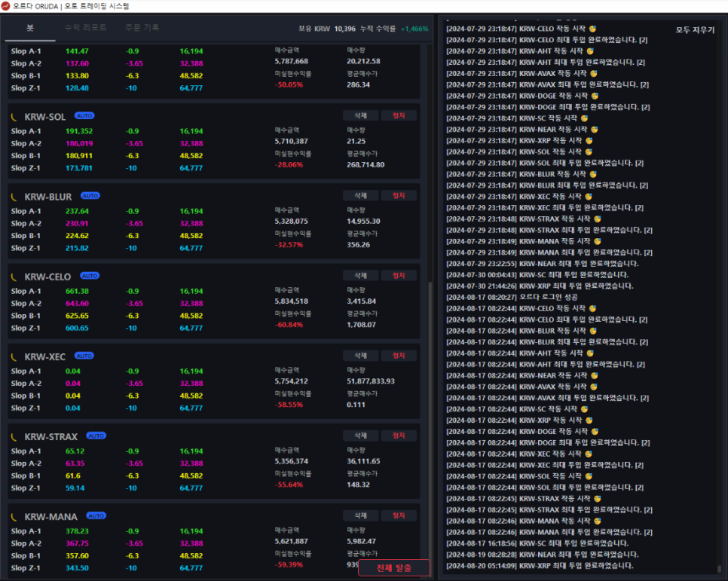Toggle the AUTO badge on KRW-XEC
Screen dimensions: 728x581
tap(84, 355)
